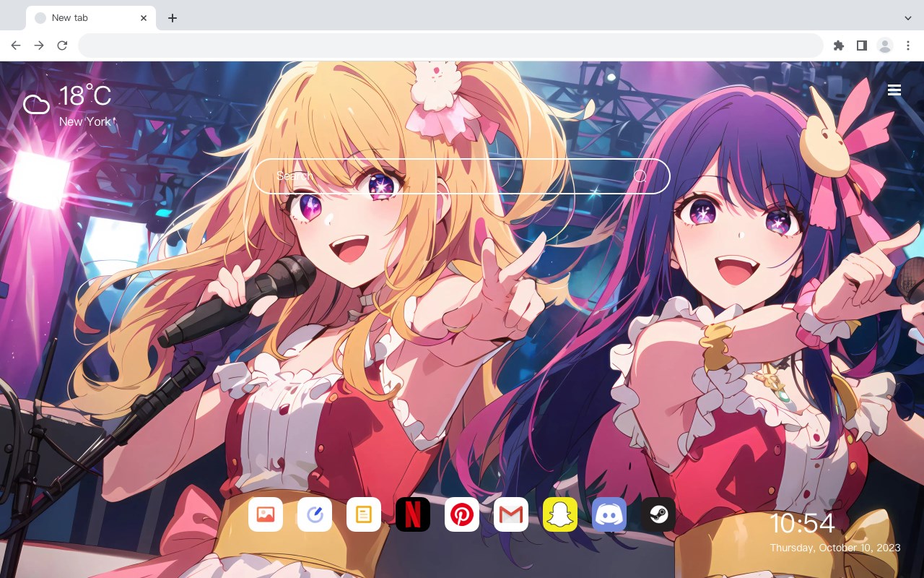924x578 pixels.
Task: Open the hamburger menu on the new tab page
Action: tap(894, 90)
